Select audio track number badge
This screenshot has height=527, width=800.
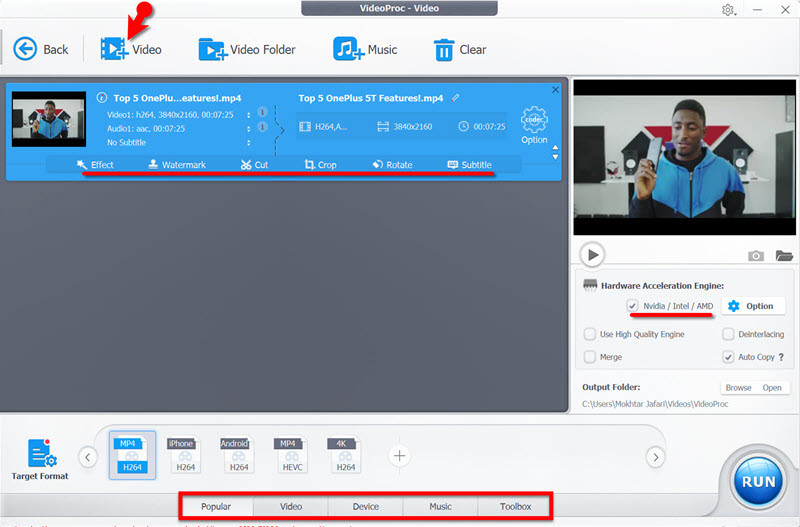(x=262, y=127)
